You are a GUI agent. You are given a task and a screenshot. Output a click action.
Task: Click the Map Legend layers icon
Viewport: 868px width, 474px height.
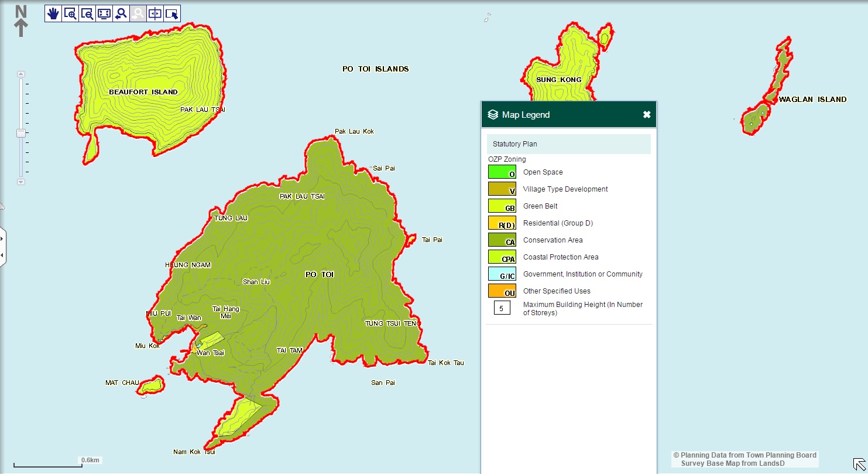pos(493,115)
